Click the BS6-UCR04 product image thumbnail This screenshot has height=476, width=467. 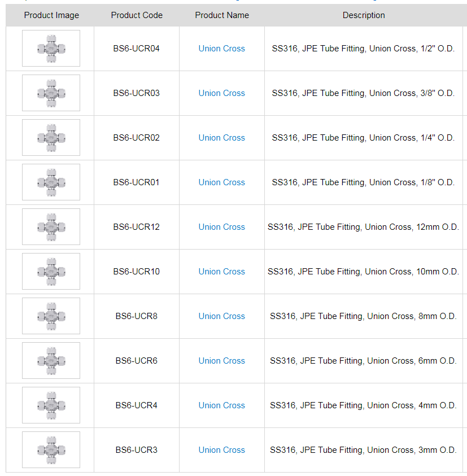[51, 49]
